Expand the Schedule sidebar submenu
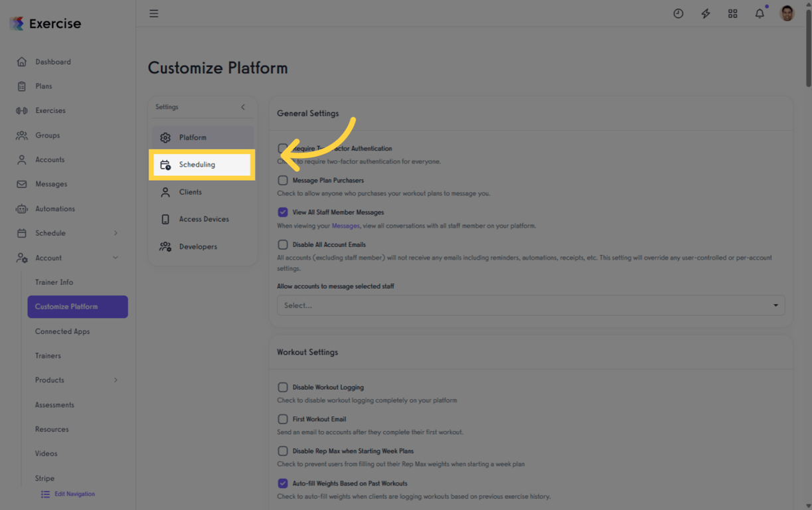This screenshot has width=812, height=510. pos(116,233)
